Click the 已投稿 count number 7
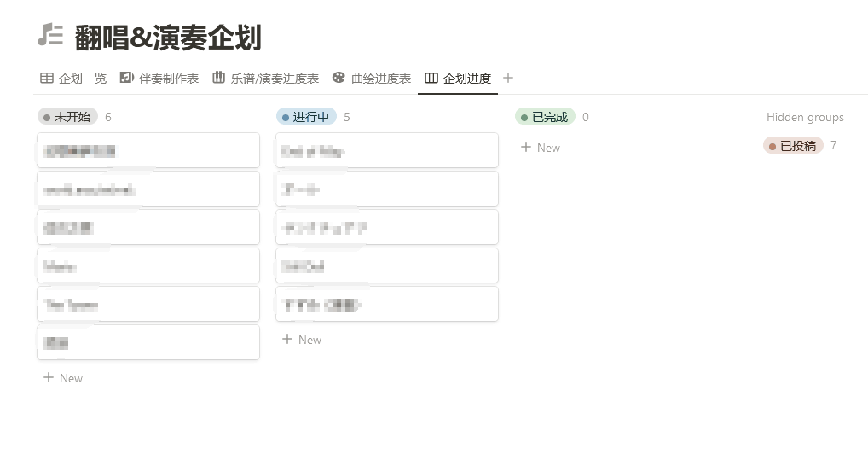 [x=834, y=145]
